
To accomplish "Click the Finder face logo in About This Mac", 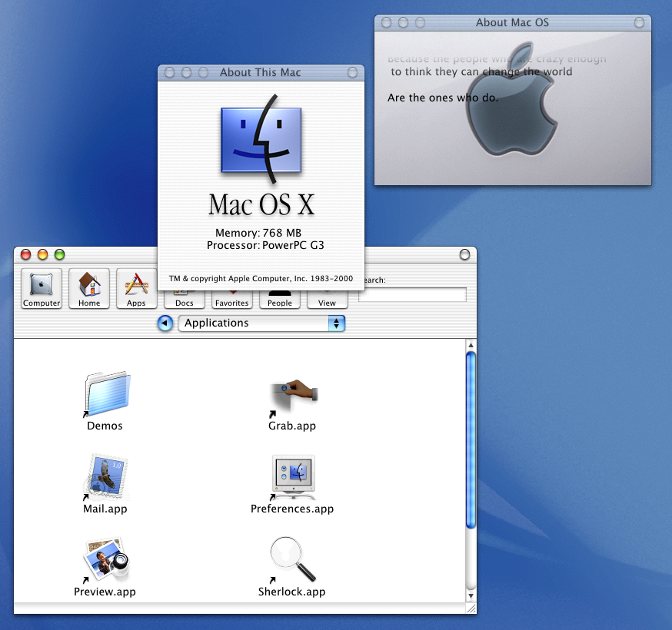I will click(x=261, y=140).
